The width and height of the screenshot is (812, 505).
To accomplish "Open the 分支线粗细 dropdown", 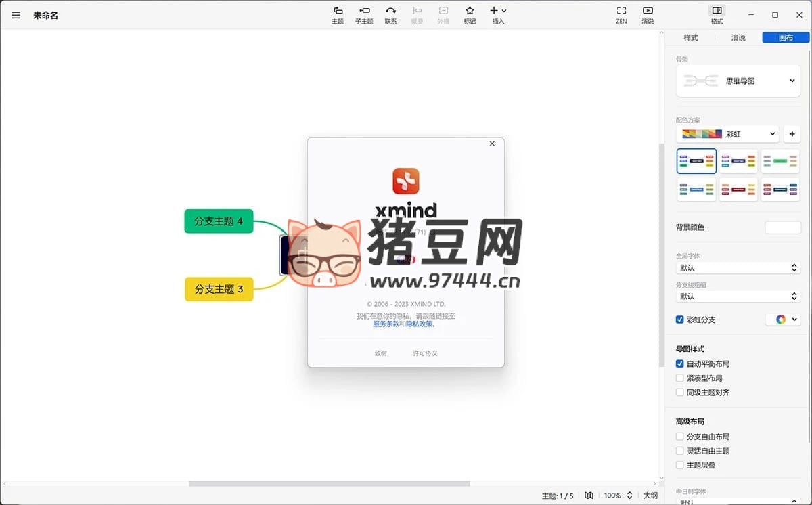I will tap(738, 297).
